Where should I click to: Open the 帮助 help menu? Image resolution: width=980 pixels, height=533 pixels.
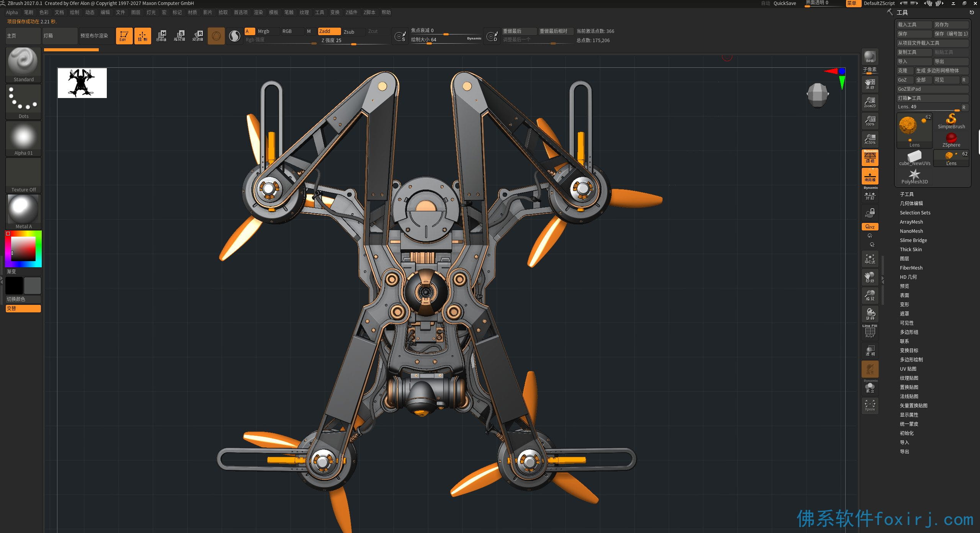[386, 12]
